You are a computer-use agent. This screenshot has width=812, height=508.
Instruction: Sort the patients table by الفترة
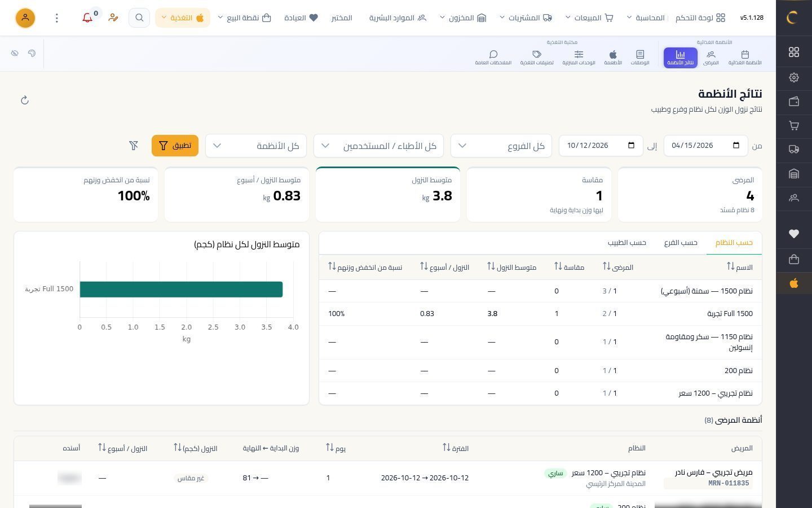456,448
